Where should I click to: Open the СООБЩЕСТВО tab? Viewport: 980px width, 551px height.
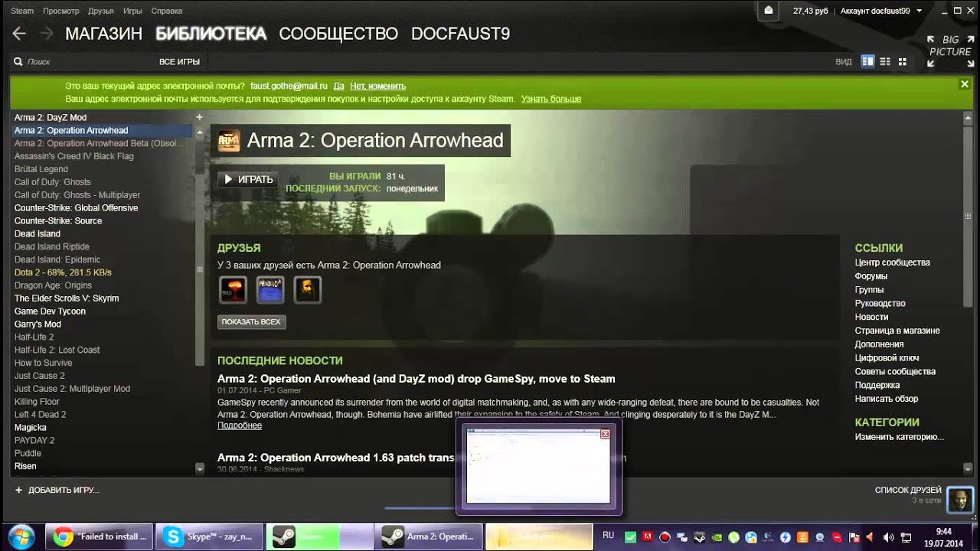(x=338, y=34)
